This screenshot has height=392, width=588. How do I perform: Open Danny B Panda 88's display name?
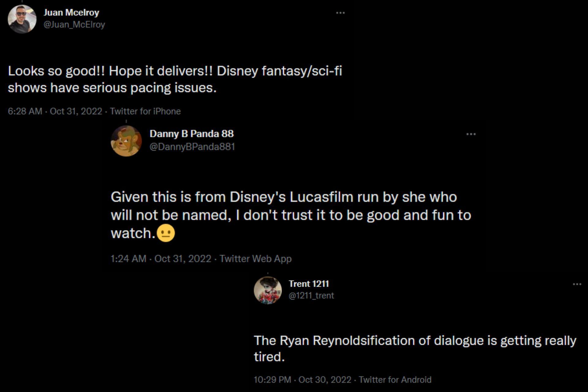pyautogui.click(x=191, y=134)
